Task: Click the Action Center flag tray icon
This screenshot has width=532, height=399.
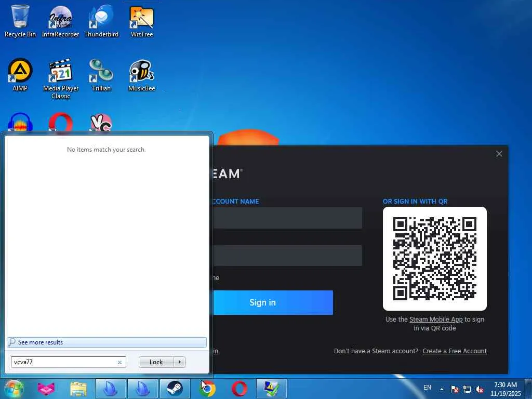Action: pyautogui.click(x=455, y=389)
